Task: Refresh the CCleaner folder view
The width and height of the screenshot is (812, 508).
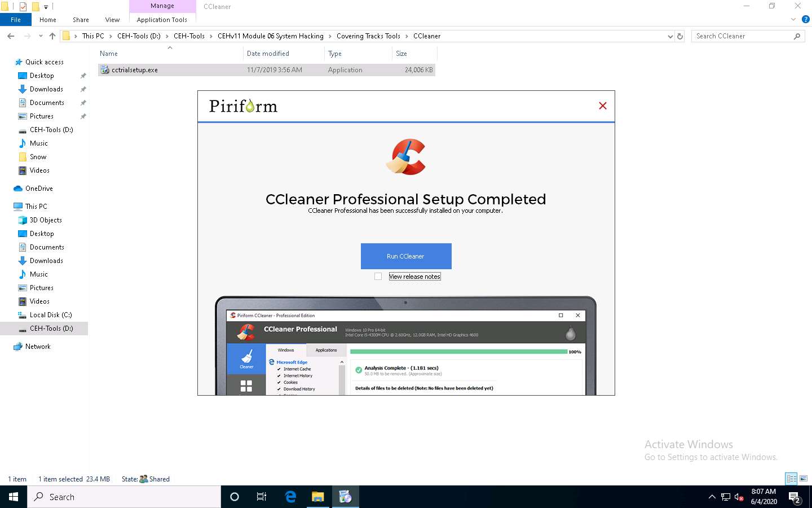Action: click(680, 36)
